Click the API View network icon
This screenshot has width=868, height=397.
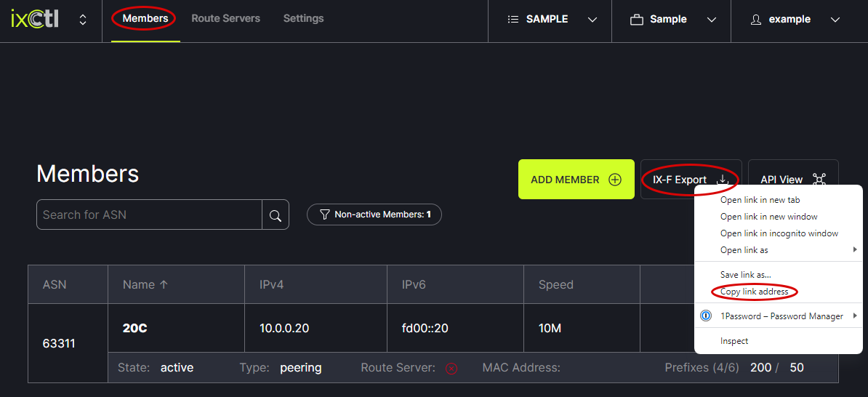819,180
